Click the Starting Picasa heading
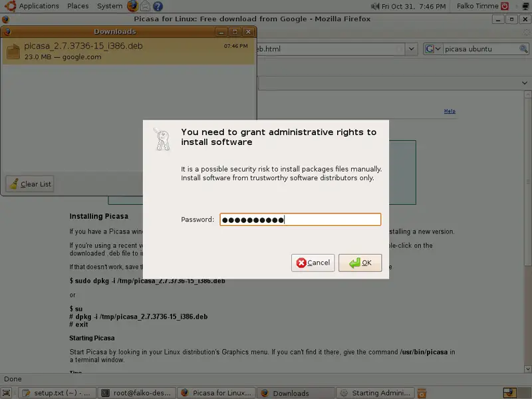This screenshot has height=399, width=532. pyautogui.click(x=92, y=338)
